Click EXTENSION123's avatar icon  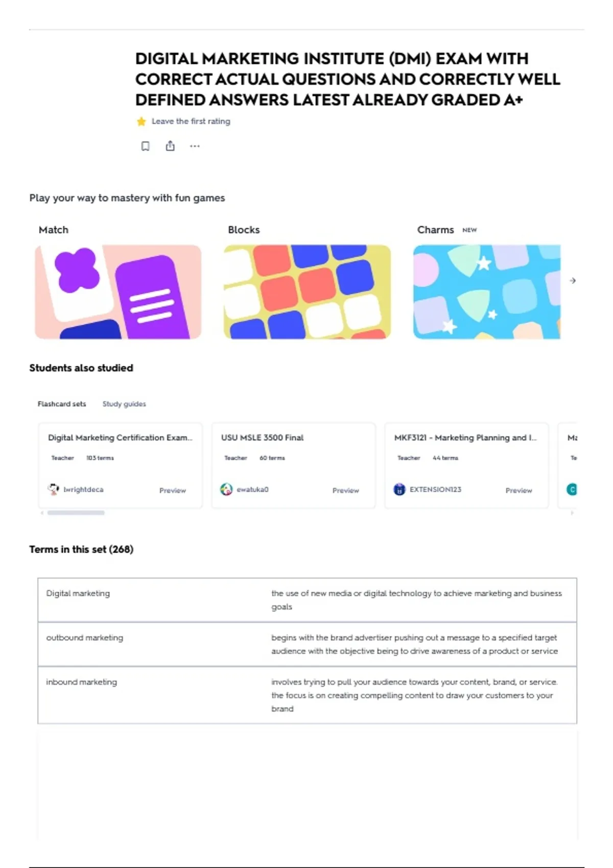[x=399, y=489]
